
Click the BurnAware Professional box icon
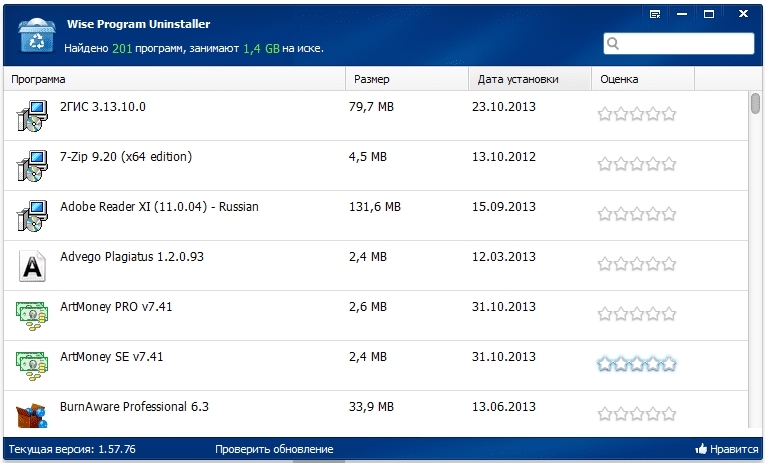coord(32,415)
